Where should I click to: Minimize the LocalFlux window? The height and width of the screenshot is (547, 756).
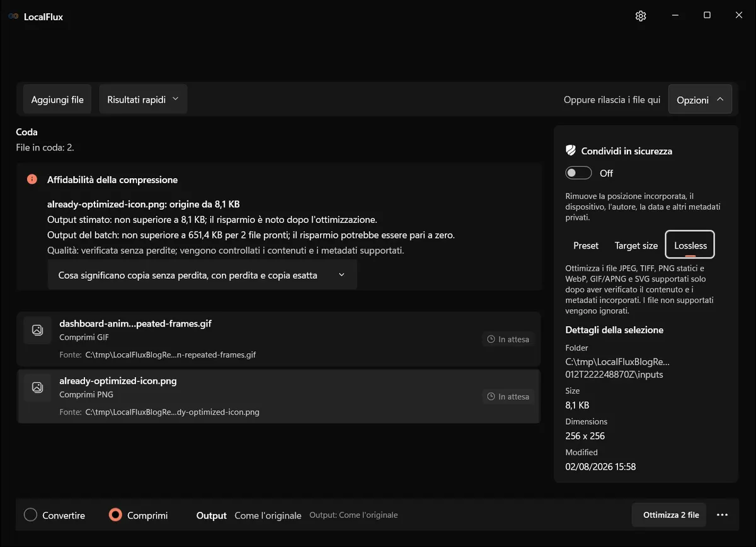tap(675, 16)
